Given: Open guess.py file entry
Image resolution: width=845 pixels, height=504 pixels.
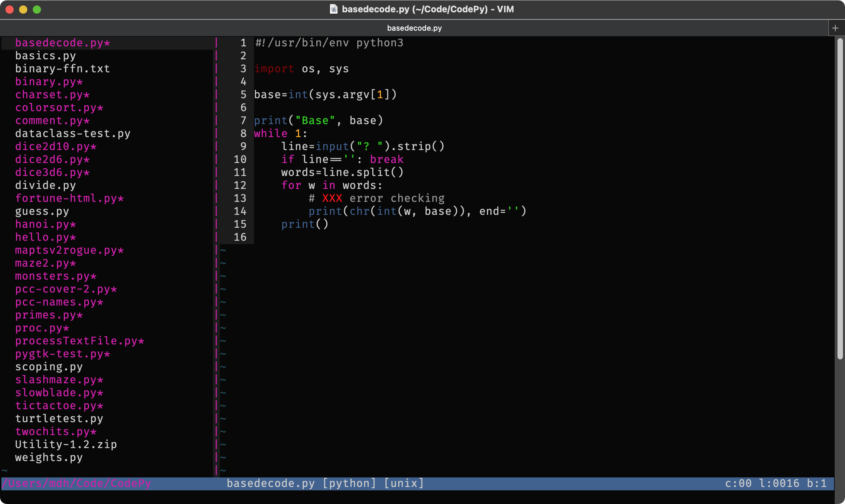Looking at the screenshot, I should (42, 211).
